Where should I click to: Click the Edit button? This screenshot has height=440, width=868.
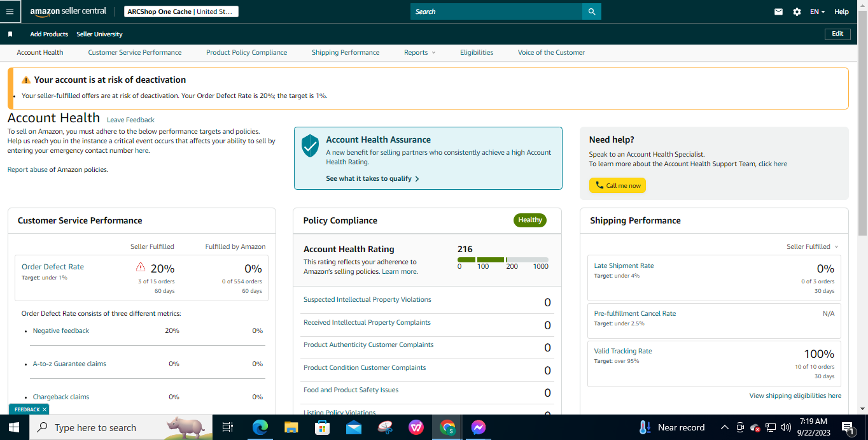click(x=837, y=34)
